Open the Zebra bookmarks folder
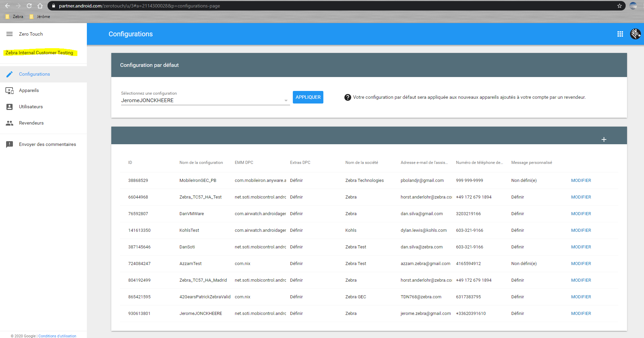Screen dimensions: 644x338 click(15, 16)
